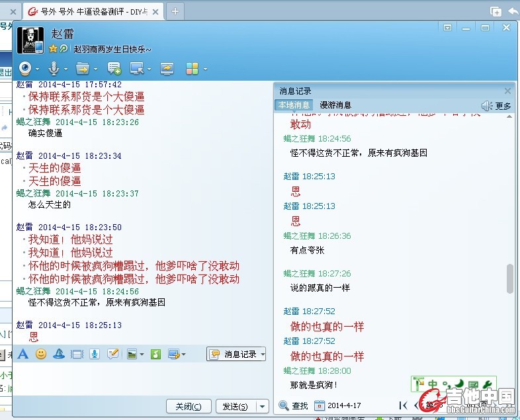Click the 查找 search in history

click(x=294, y=405)
